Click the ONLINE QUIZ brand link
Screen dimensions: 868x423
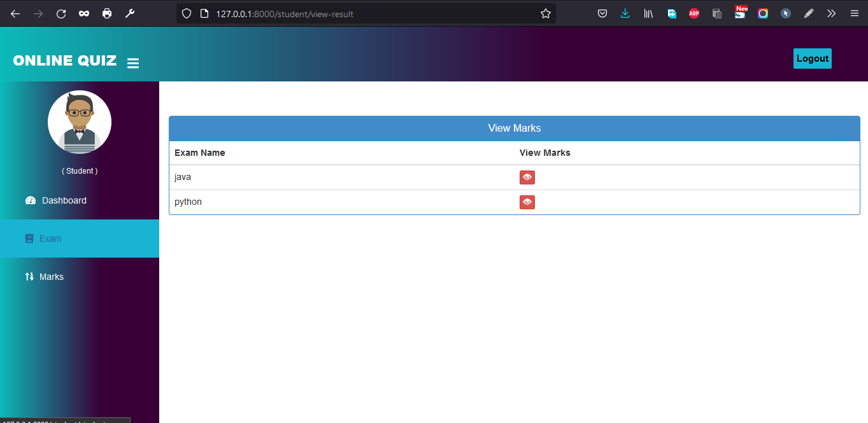pos(64,60)
